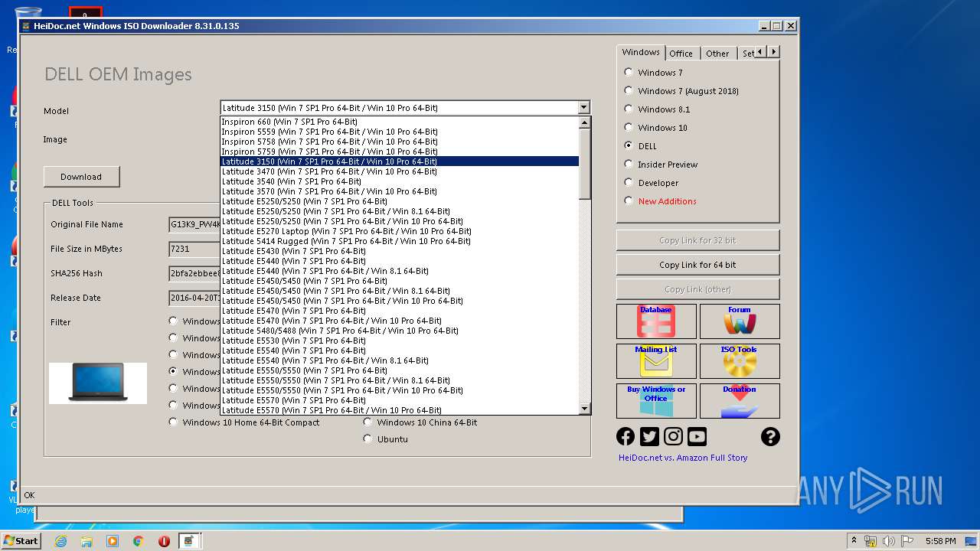Click the Dell laptop thumbnail image
This screenshot has height=551, width=980.
pos(98,383)
